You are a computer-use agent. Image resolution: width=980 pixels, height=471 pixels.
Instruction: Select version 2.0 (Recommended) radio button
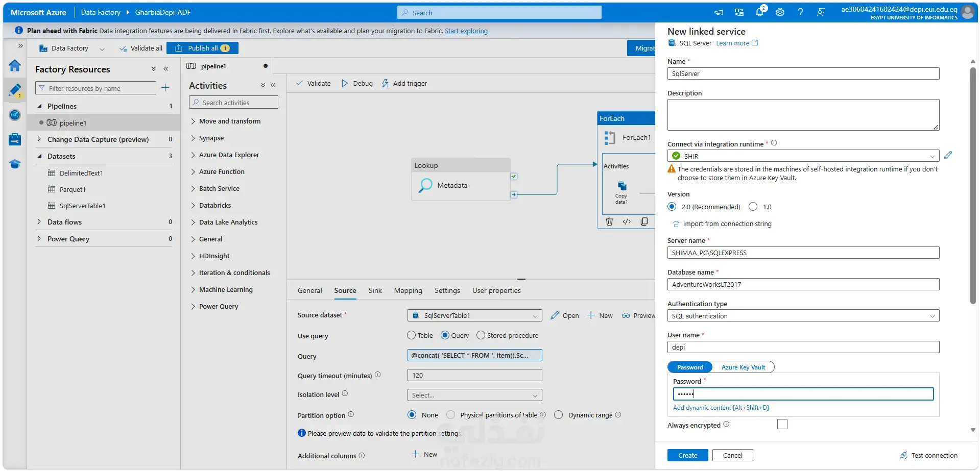[x=672, y=207]
